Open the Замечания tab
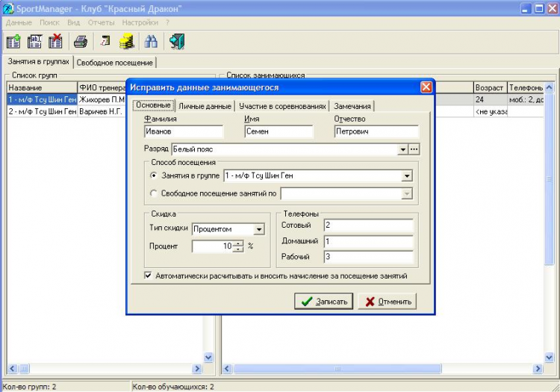Image resolution: width=560 pixels, height=392 pixels. pos(352,106)
